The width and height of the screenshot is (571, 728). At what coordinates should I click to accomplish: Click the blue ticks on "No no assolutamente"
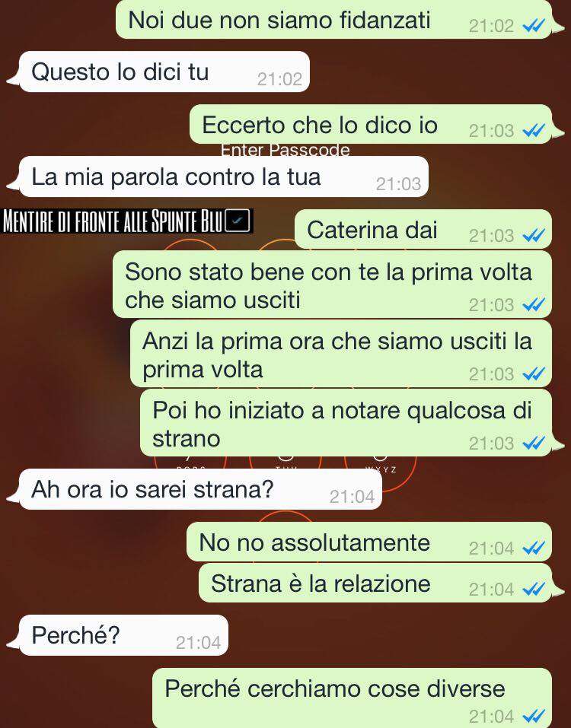coord(534,548)
